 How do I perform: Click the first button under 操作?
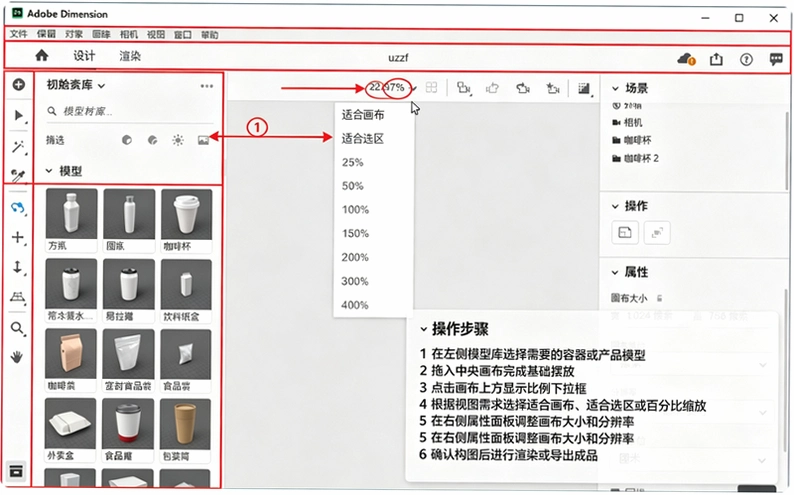coord(625,233)
